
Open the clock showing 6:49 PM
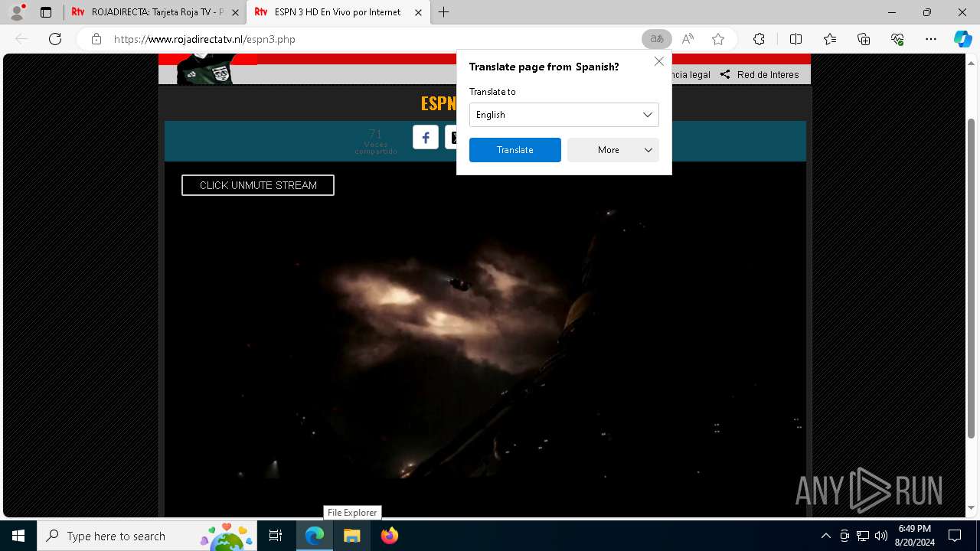point(915,536)
